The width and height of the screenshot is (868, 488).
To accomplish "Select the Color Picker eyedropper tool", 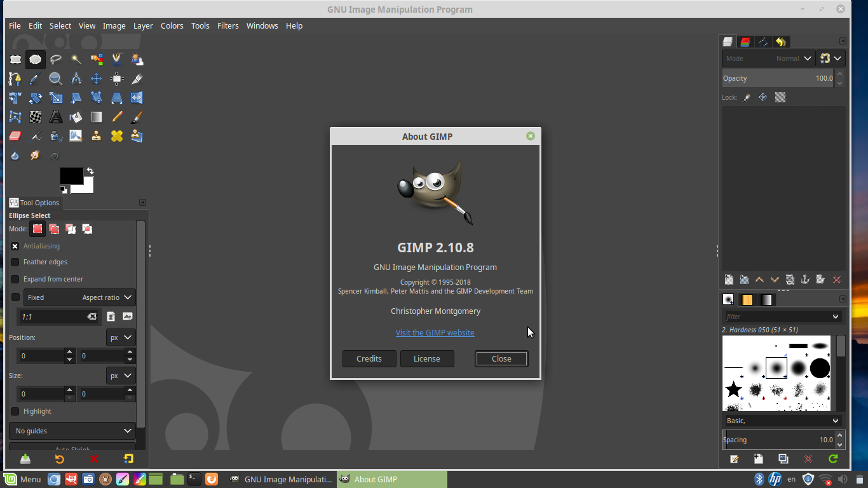I will (36, 79).
